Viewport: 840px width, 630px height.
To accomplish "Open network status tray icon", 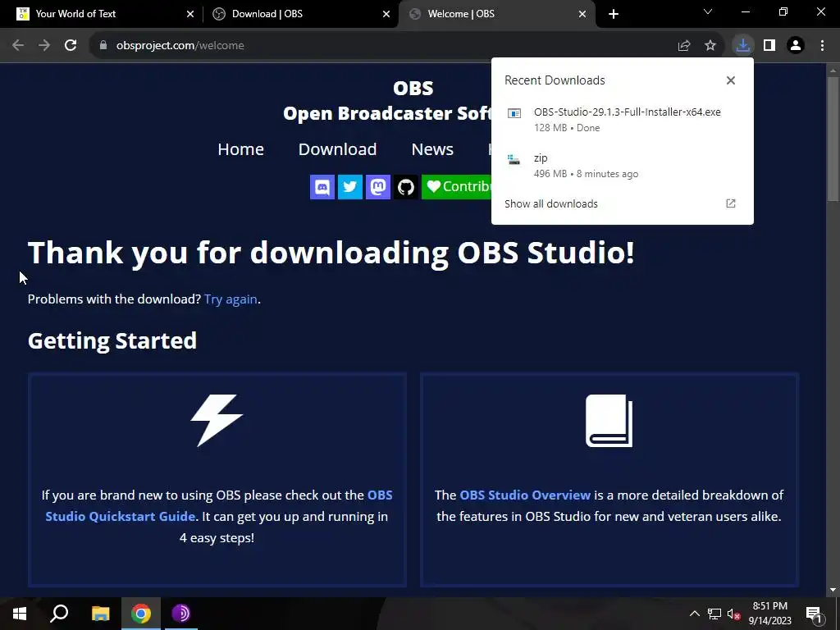I will tap(714, 614).
